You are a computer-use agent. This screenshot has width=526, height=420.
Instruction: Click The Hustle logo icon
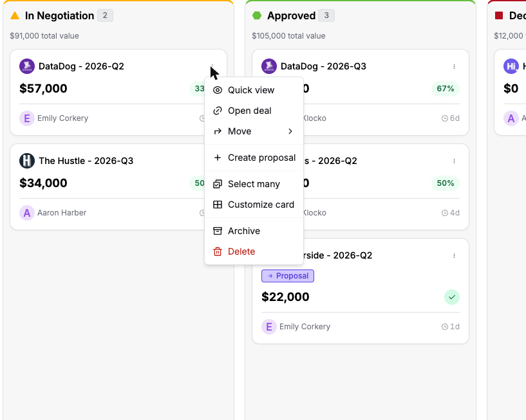[x=27, y=161]
